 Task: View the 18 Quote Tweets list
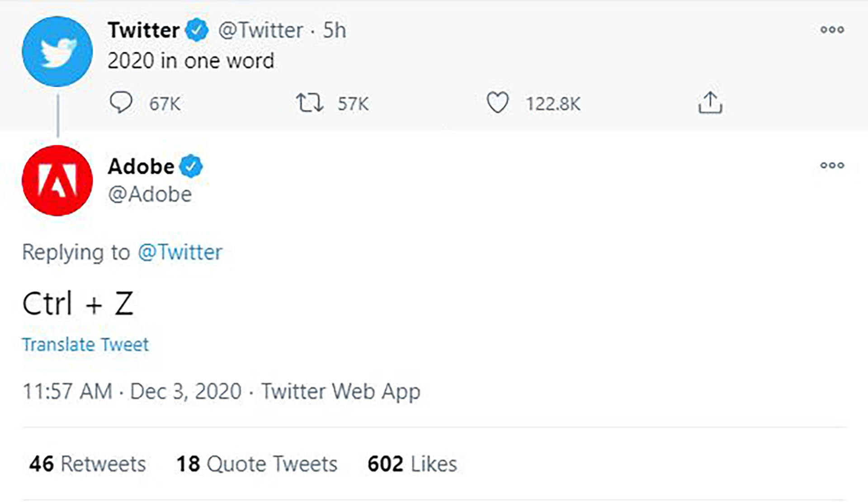[x=257, y=464]
